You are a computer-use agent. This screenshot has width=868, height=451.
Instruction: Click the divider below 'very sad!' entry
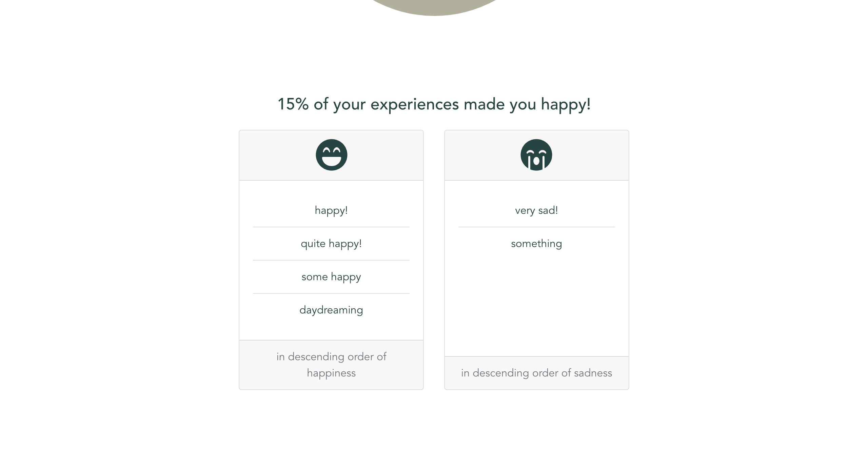tap(536, 227)
